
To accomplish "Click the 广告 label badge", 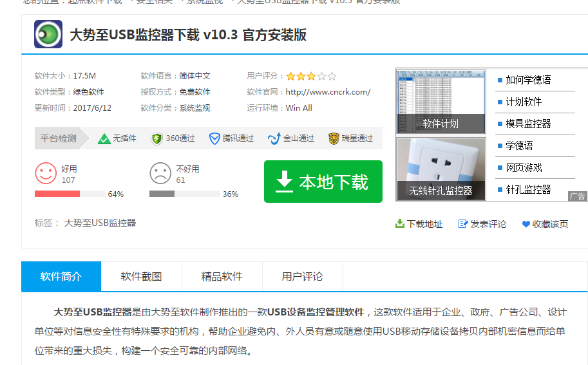I will click(x=578, y=196).
